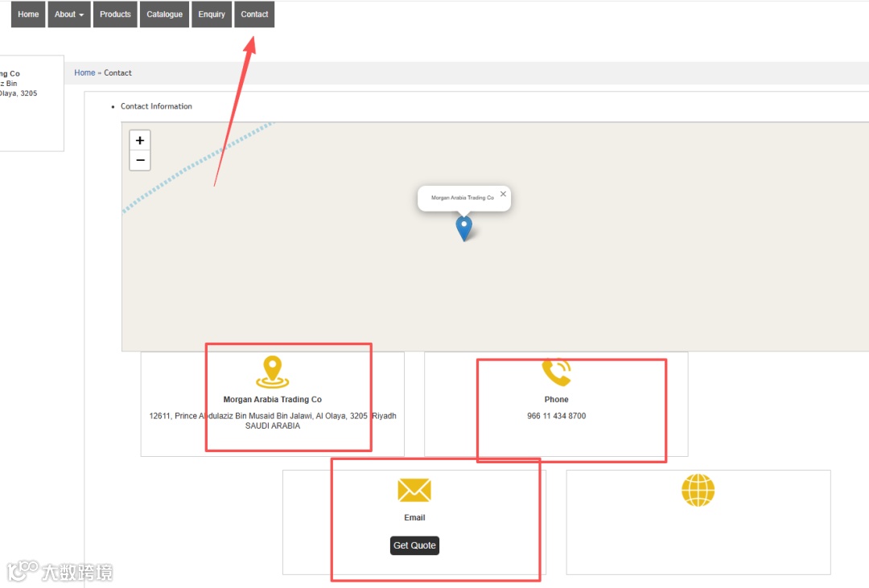
Task: Open the Home menu item
Action: click(x=27, y=14)
